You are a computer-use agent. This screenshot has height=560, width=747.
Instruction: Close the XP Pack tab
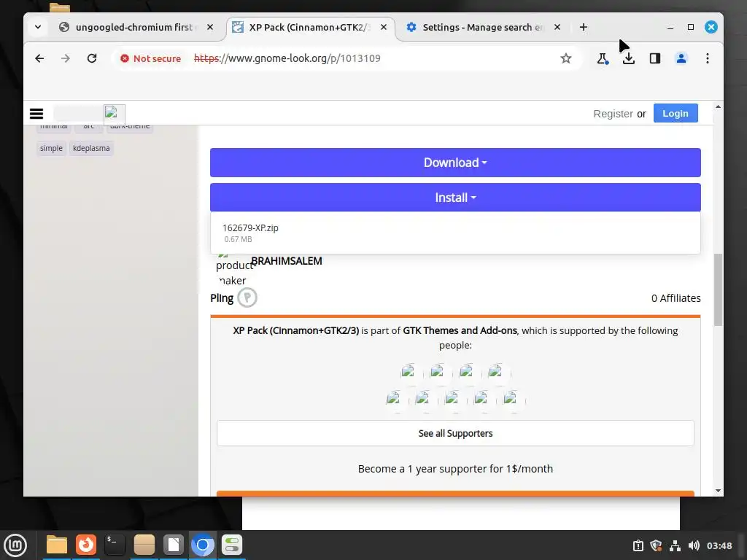tap(384, 27)
